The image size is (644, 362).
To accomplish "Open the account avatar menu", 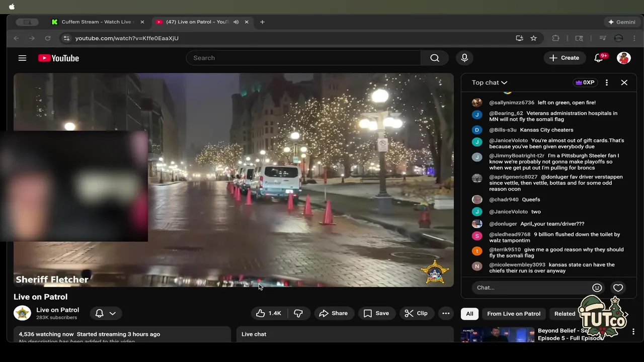I will click(624, 58).
